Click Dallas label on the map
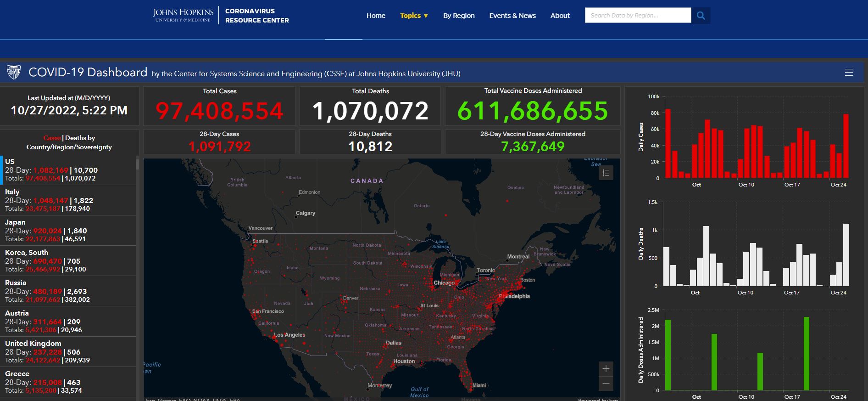868x401 pixels. [394, 343]
